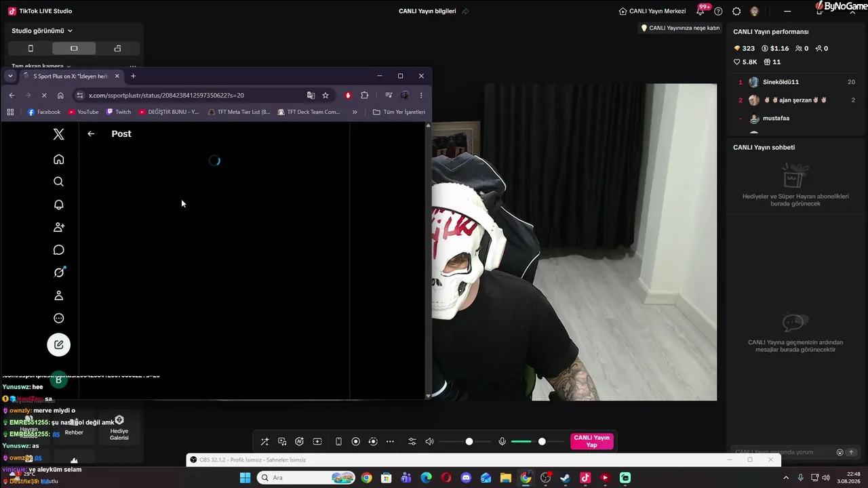Open X Notifications bell
Screen dimensions: 868x488
click(x=59, y=205)
